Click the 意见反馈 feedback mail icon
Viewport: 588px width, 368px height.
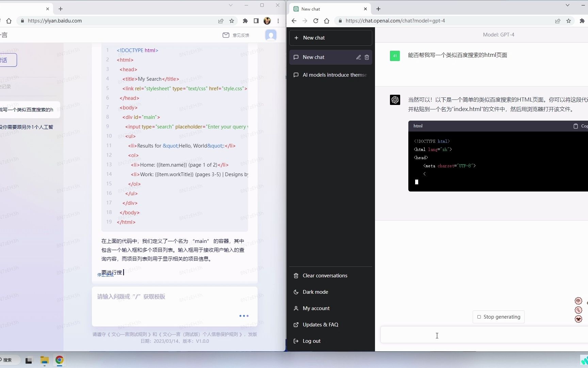(226, 35)
